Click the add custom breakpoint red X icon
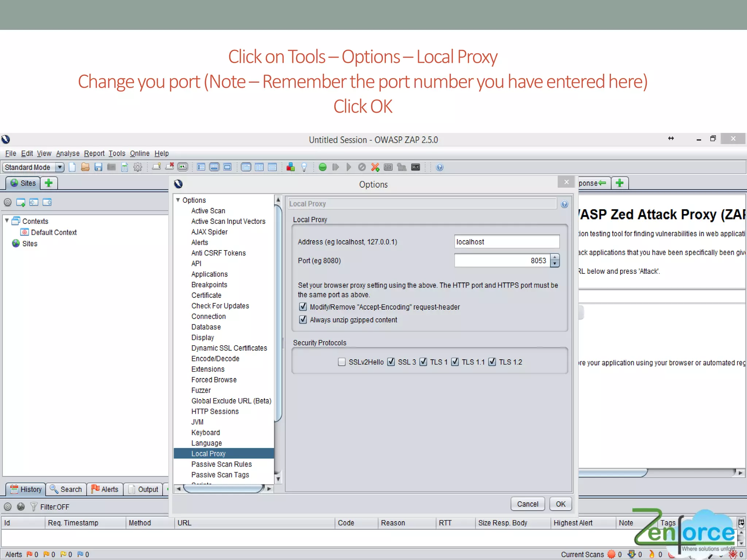 tap(375, 167)
